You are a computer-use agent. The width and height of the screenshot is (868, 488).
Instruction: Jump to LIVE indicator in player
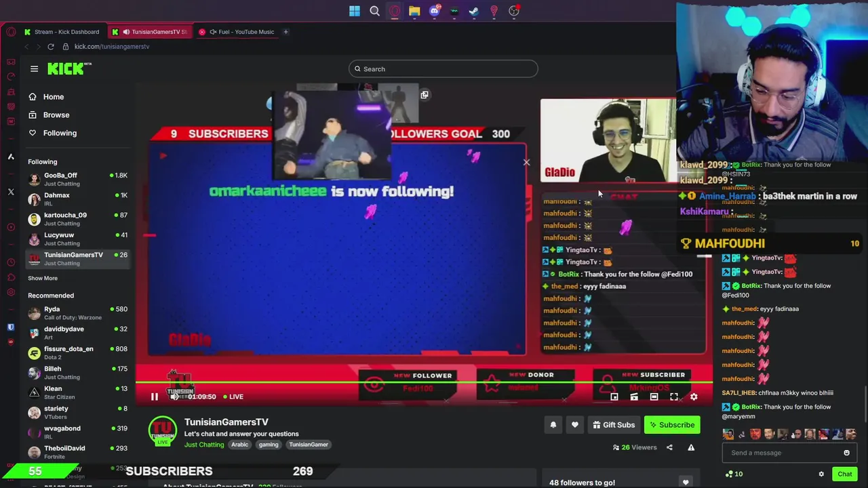click(233, 397)
